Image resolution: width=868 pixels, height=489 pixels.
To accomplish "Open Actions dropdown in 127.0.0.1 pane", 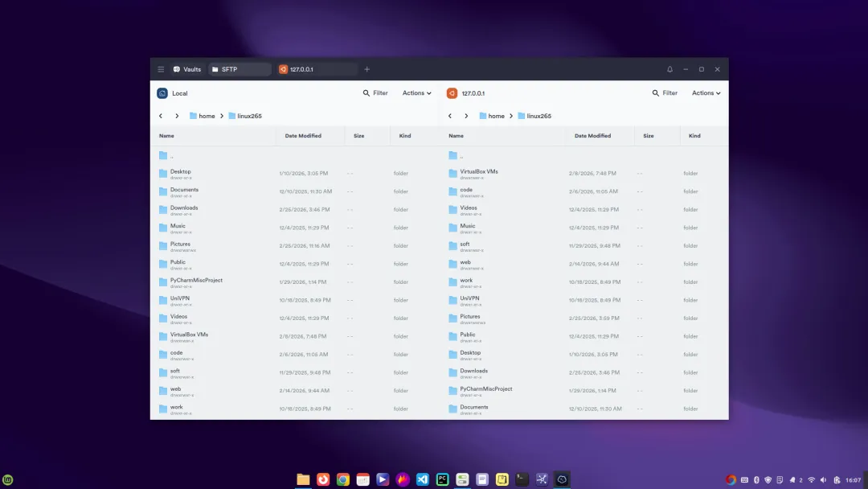I will coord(706,93).
